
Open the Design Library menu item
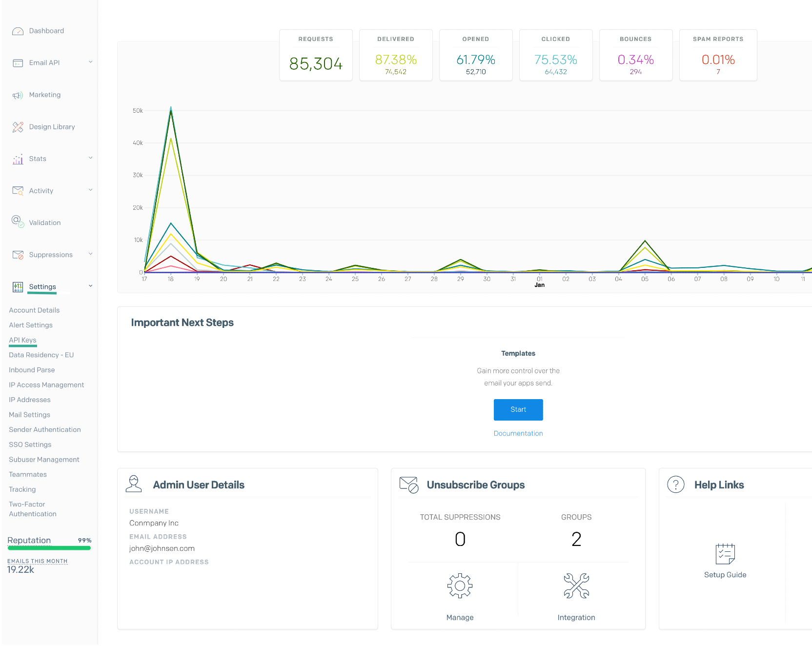(52, 127)
